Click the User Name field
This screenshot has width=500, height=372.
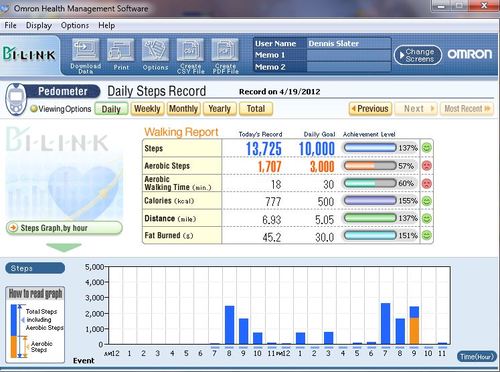348,43
